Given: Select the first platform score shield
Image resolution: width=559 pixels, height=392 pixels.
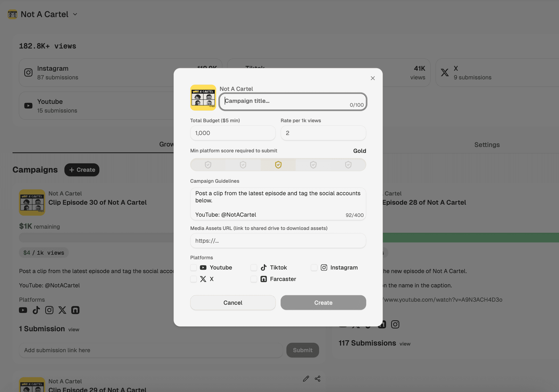Looking at the screenshot, I should 208,165.
